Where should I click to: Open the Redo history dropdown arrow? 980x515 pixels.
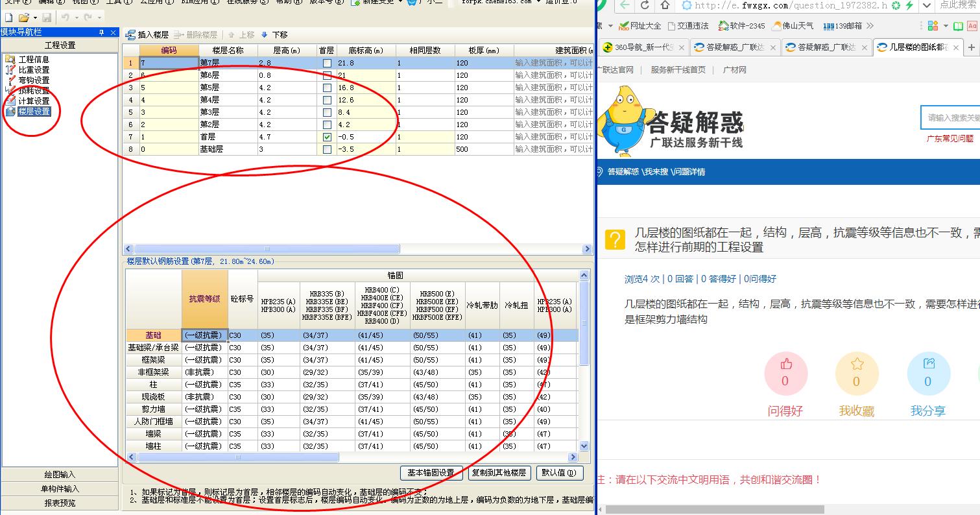99,18
